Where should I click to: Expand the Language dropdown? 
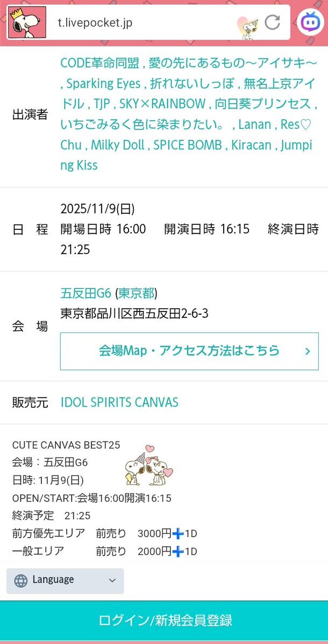pyautogui.click(x=112, y=581)
